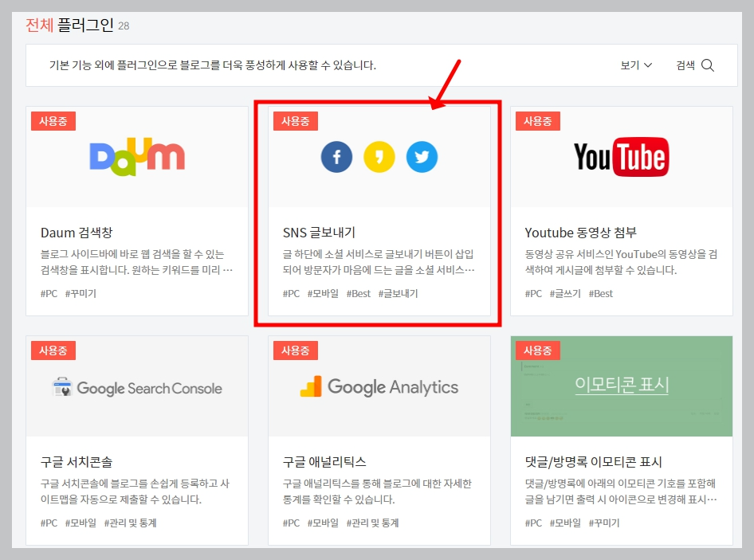Select #글보내기 tag under SNS 글보내기
The image size is (754, 560).
[399, 293]
